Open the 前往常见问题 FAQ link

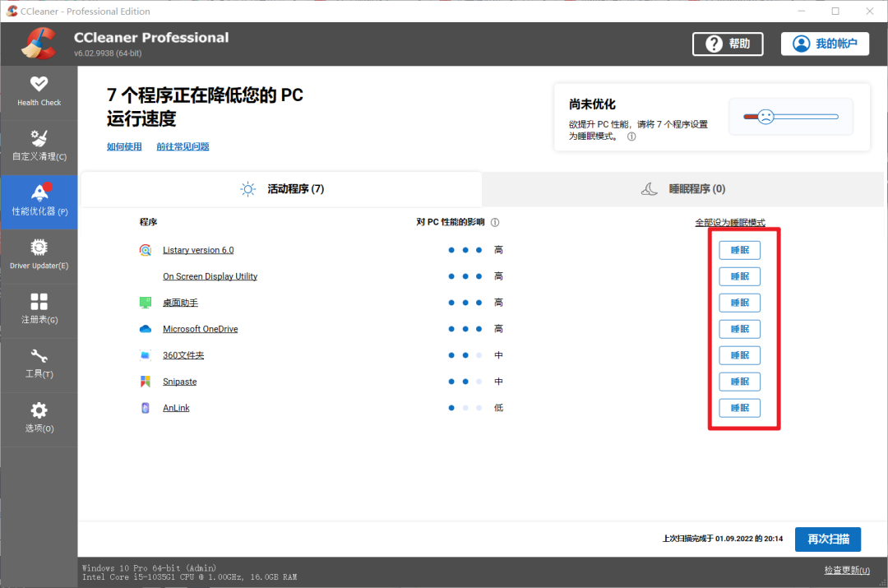(183, 146)
